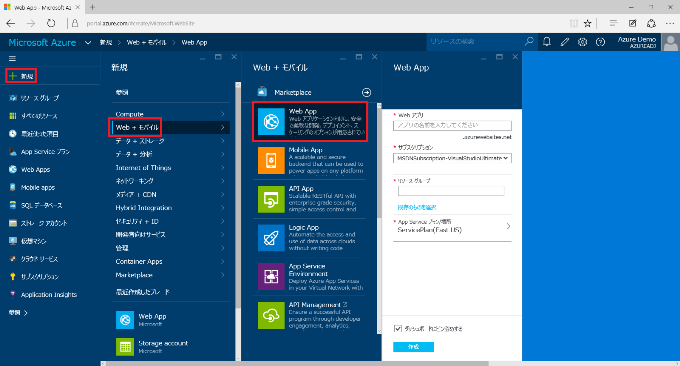Select the Web App browser tab
The height and width of the screenshot is (366, 680).
[42, 7]
